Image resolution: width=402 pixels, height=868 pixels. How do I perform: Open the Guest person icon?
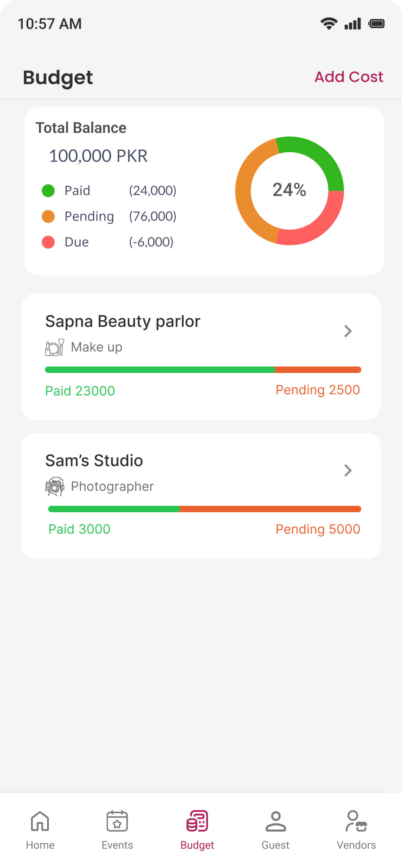[x=276, y=822]
